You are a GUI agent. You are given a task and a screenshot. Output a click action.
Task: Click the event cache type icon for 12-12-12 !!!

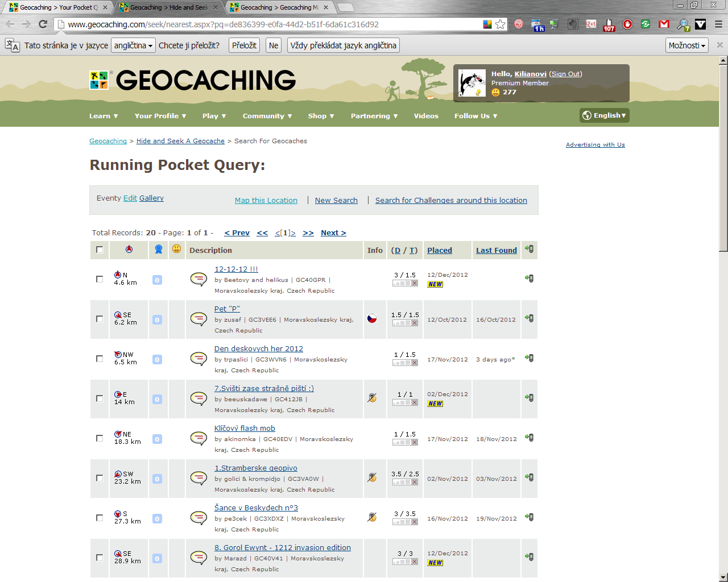pos(198,279)
